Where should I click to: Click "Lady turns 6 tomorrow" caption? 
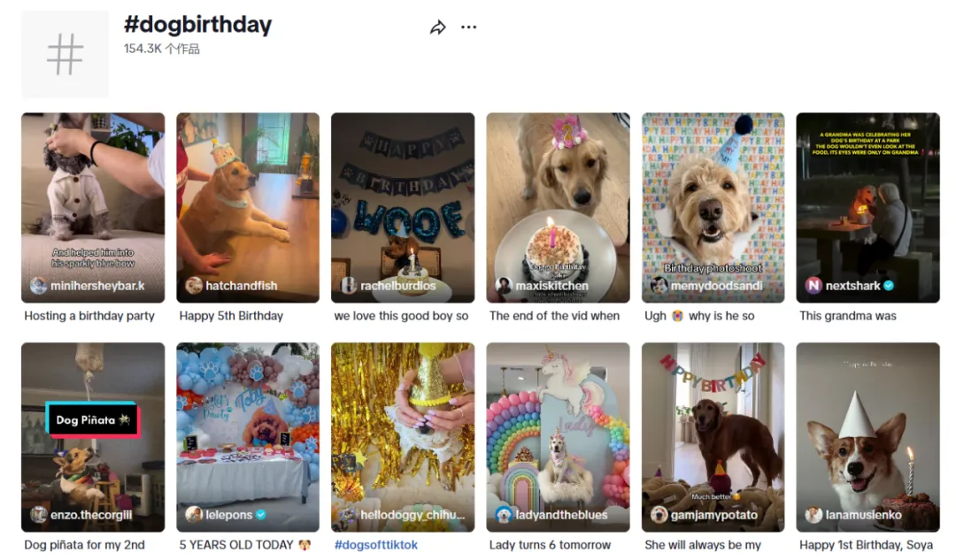[550, 545]
